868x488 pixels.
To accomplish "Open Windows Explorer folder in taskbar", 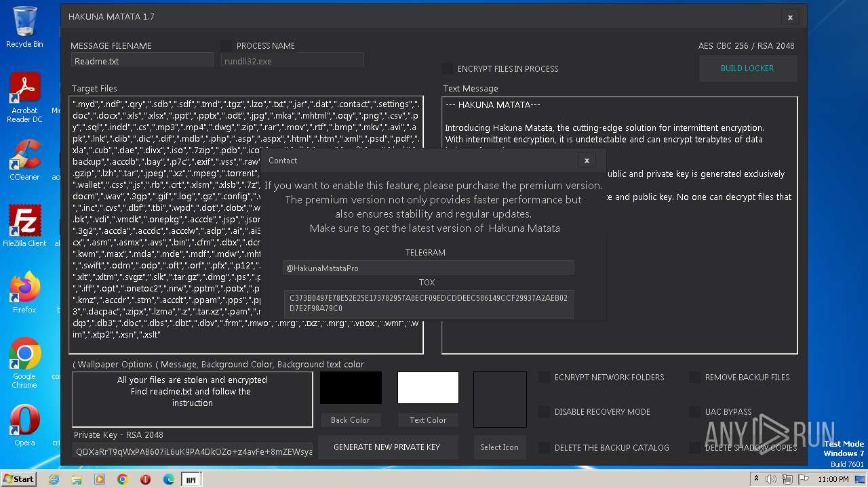I will pos(77,479).
